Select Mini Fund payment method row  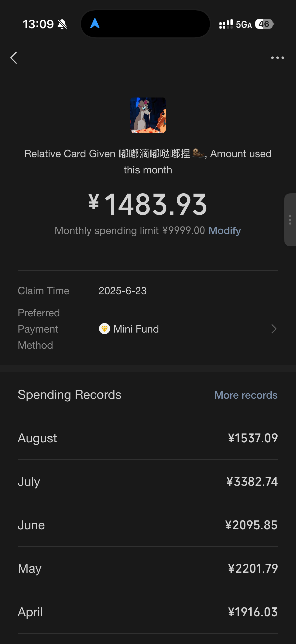tap(148, 329)
